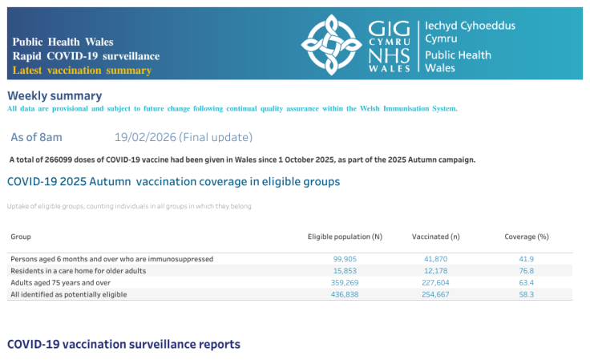Viewport: 590px width, 364px height.
Task: Select the 'Latest vaccination summary' yellow title
Action: 82,71
